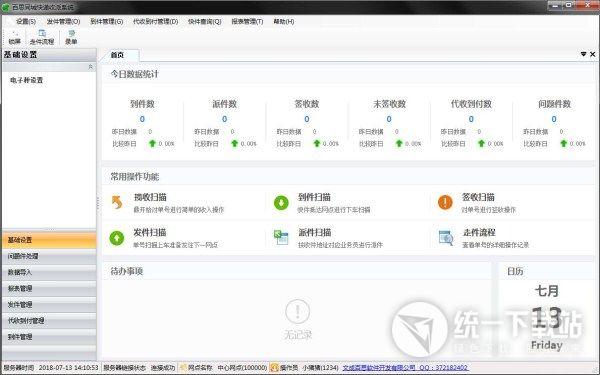Image resolution: width=600 pixels, height=375 pixels.
Task: Click the green 发件扫描 up-arrow icon
Action: tap(117, 238)
